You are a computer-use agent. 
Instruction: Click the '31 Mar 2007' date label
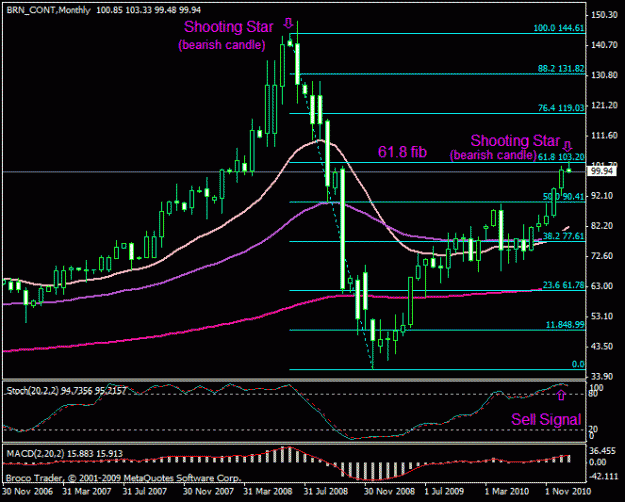(86, 491)
